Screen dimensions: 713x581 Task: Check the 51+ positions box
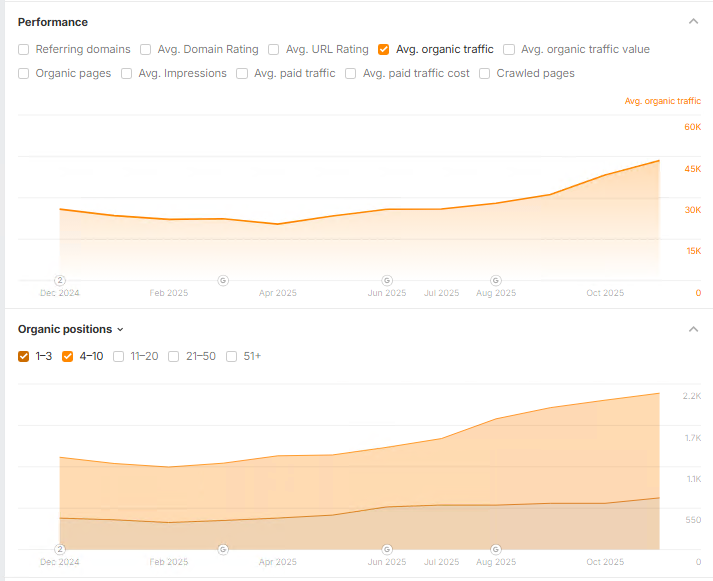(232, 356)
